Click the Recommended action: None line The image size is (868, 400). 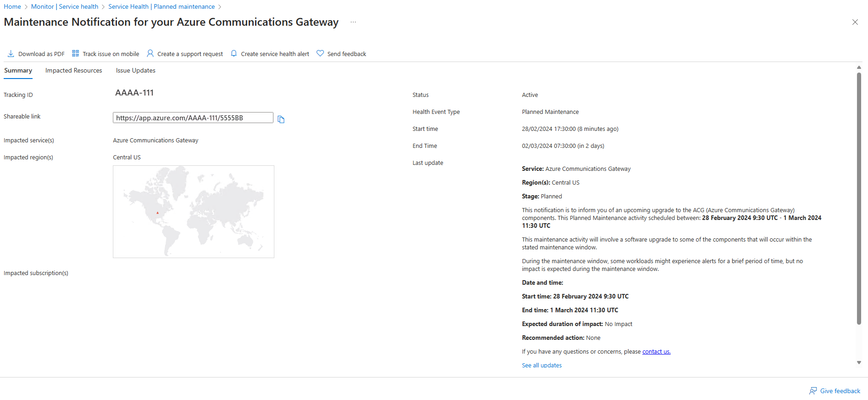click(x=561, y=338)
